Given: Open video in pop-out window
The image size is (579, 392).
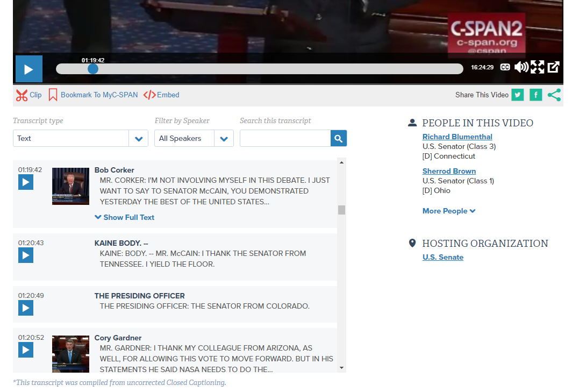Looking at the screenshot, I should click(x=553, y=67).
